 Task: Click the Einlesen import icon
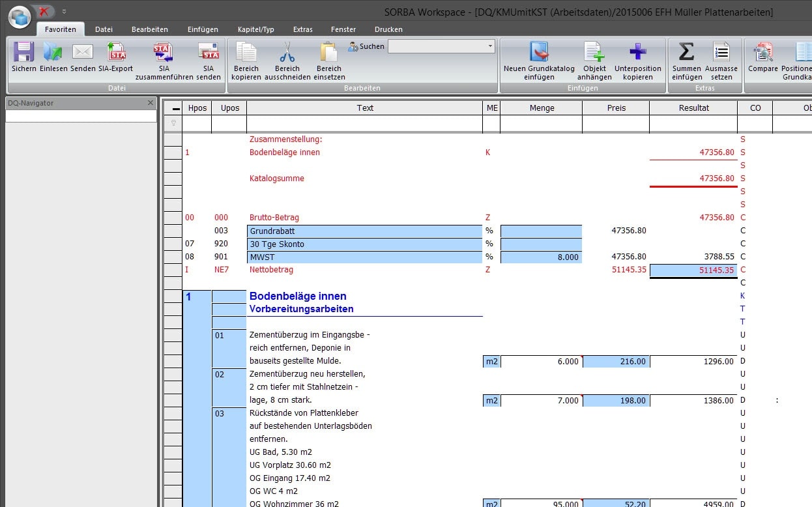point(53,52)
